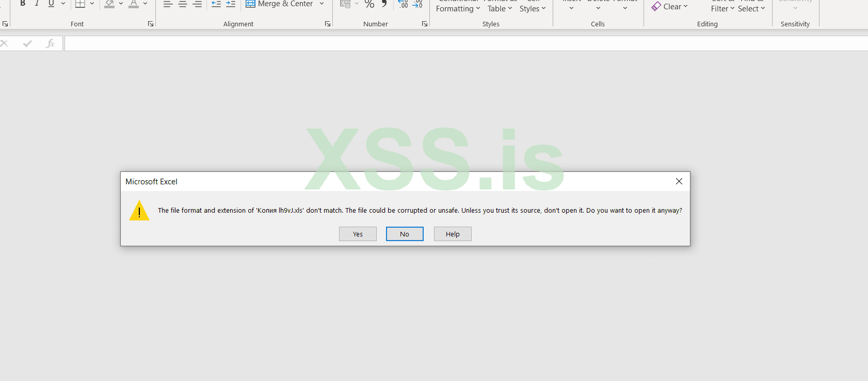Open Clipboard pane dialog launcher
This screenshot has width=868, height=381.
click(5, 24)
